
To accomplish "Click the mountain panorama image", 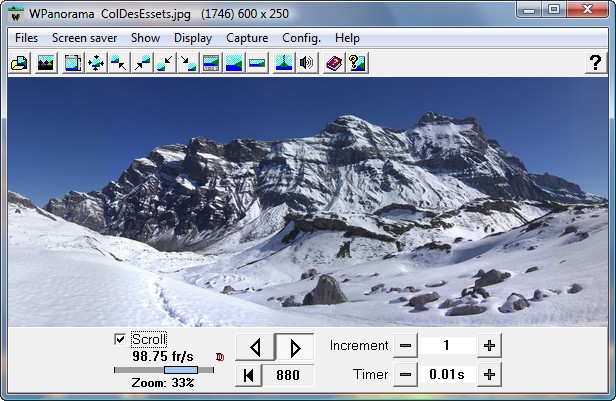I will [x=308, y=202].
